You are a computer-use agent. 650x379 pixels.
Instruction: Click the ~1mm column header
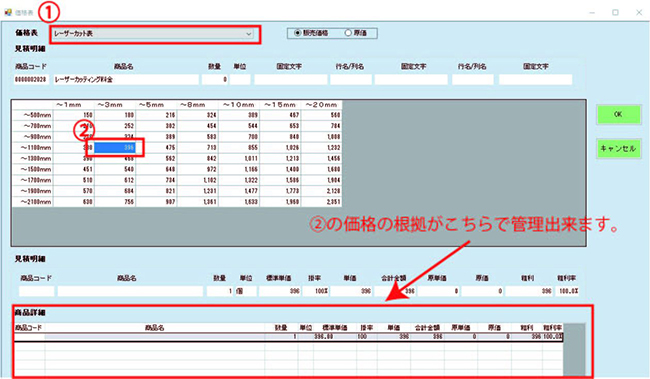(74, 105)
